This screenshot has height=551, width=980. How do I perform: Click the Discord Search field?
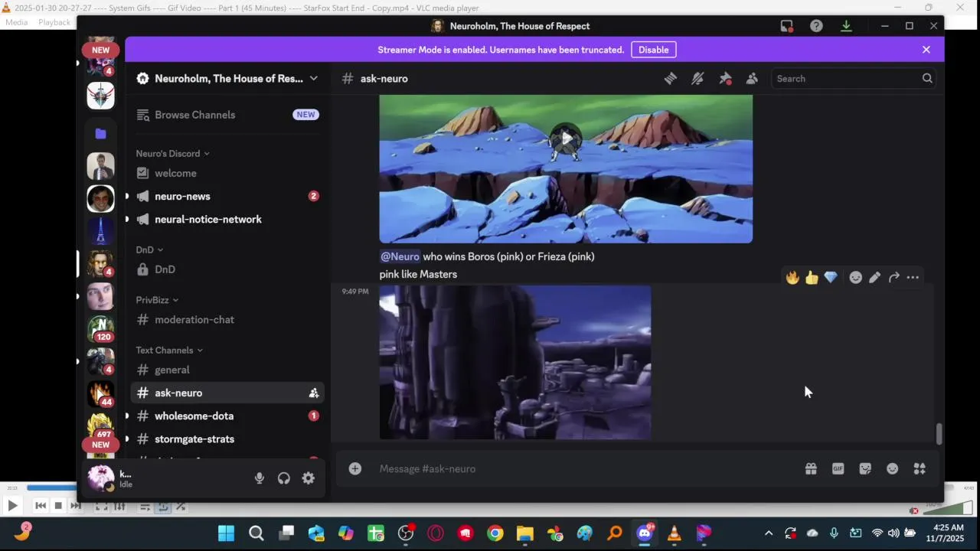coord(854,79)
